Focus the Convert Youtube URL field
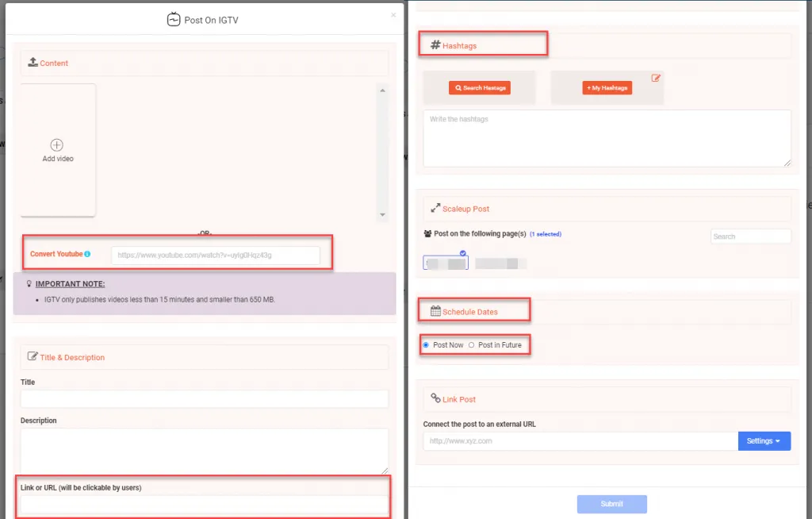 [x=215, y=256]
